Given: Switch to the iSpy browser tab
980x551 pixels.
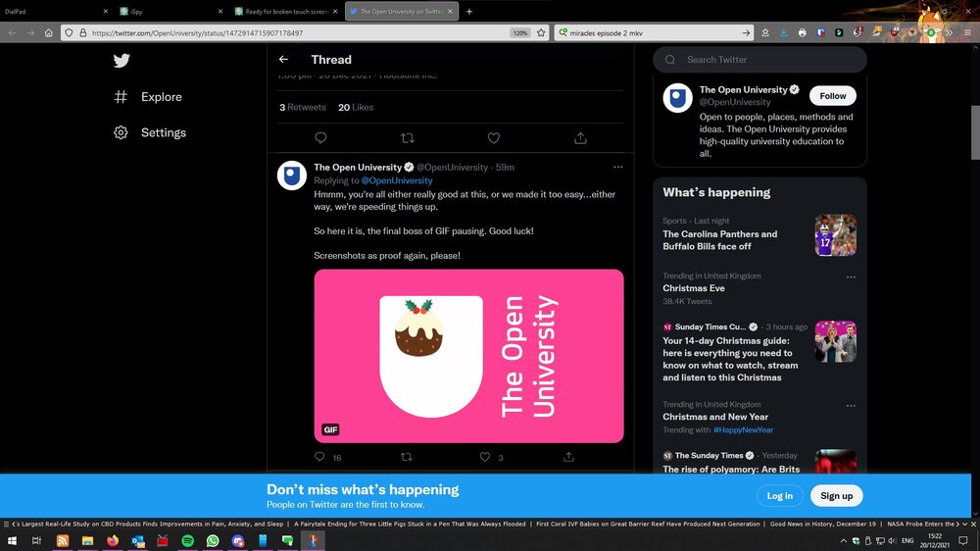Looking at the screenshot, I should 170,11.
